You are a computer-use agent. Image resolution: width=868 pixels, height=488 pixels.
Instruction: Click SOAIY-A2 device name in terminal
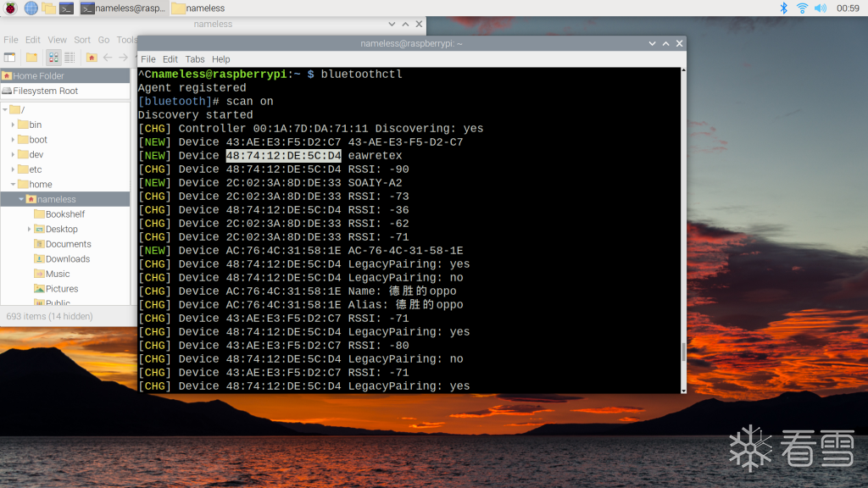coord(375,183)
